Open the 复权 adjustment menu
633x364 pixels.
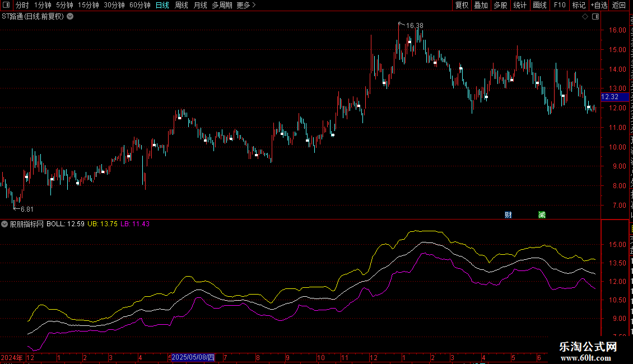(x=462, y=5)
